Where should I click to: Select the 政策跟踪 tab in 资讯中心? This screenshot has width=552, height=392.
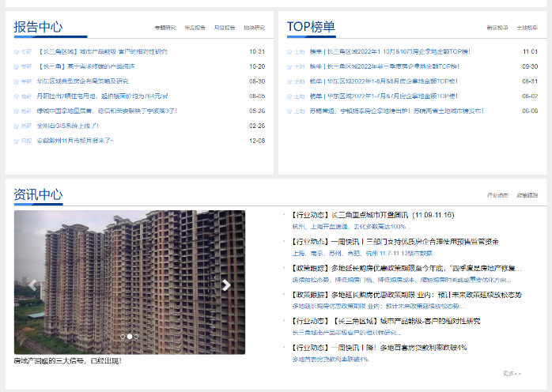[527, 195]
